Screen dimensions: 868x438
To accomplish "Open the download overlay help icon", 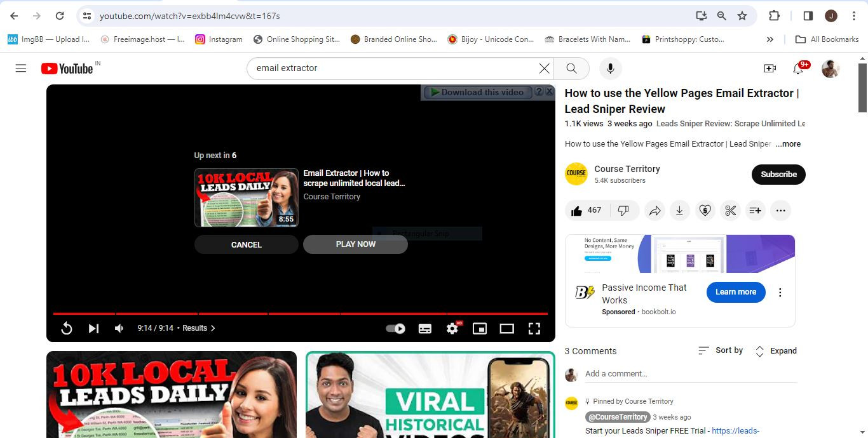I will coord(539,91).
